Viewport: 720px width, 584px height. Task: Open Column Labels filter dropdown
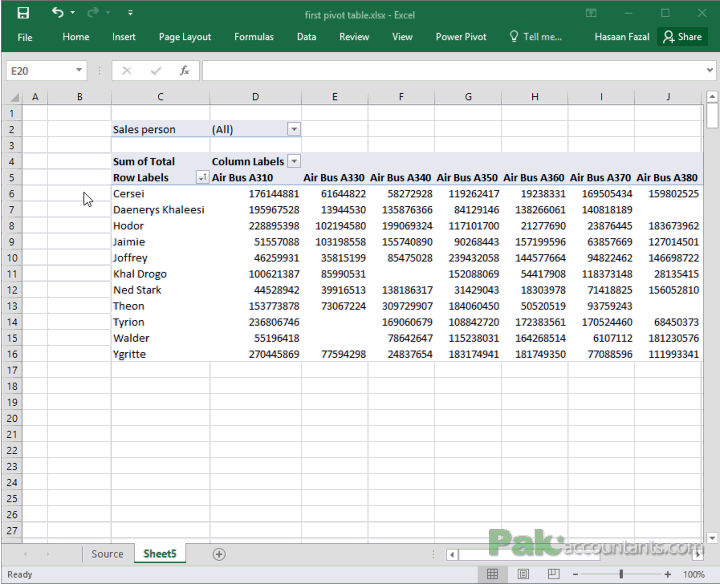294,161
